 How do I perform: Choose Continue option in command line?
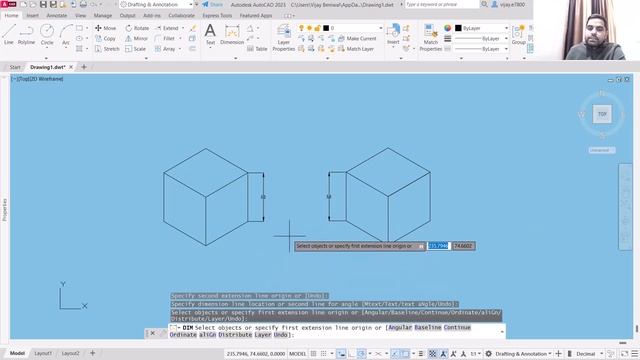457,327
